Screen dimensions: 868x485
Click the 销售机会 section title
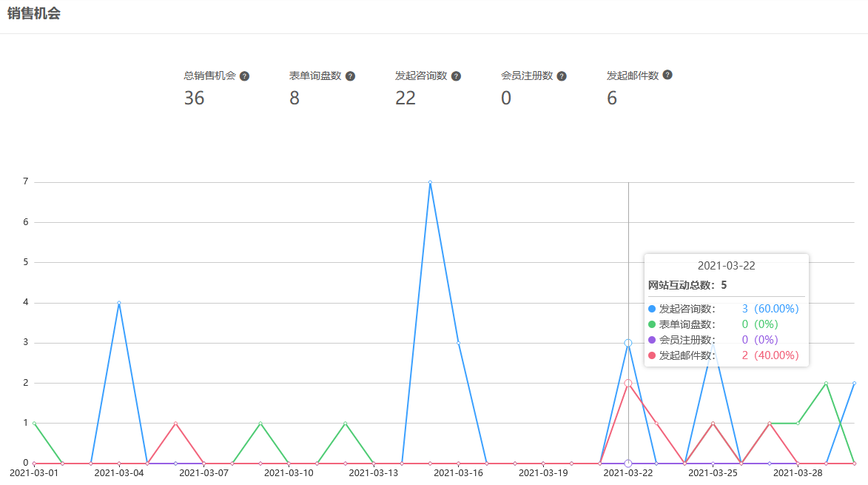point(34,15)
